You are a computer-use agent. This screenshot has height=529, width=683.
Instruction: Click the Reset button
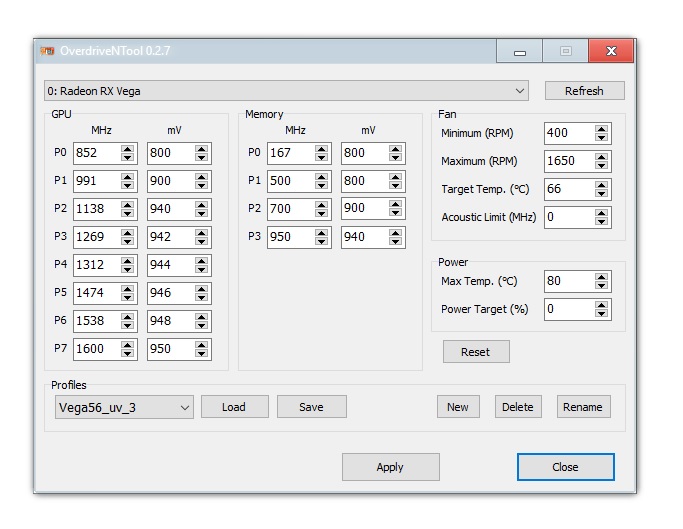click(x=476, y=352)
